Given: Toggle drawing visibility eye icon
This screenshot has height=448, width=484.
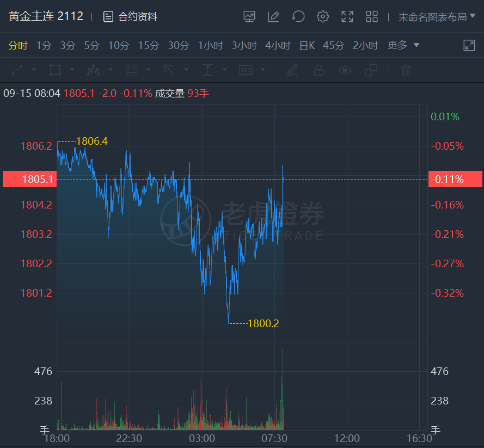Looking at the screenshot, I should 345,70.
